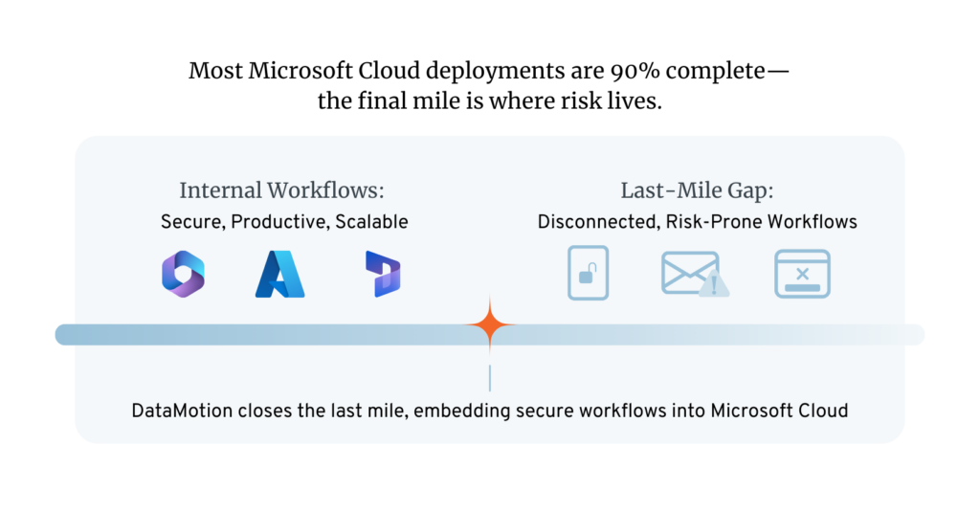Select the "Last-Mile Gap:" heading
This screenshot has width=980, height=512.
coord(697,190)
